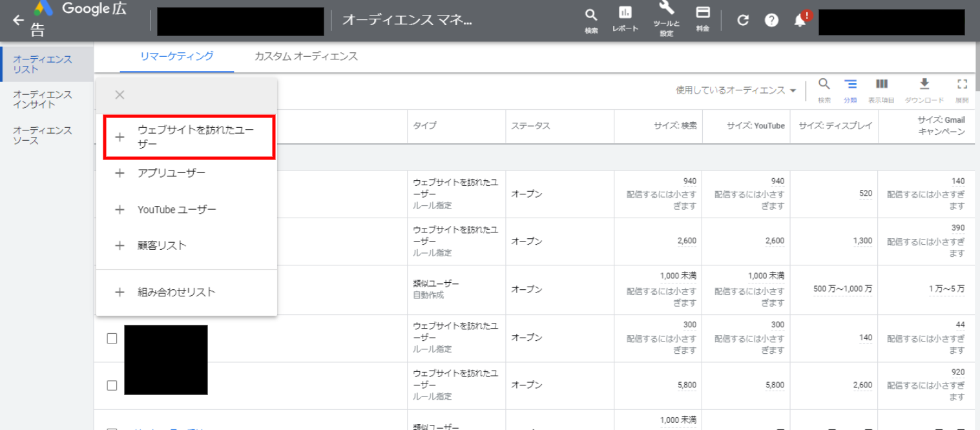
Task: Click the Download (ダウンロード) table icon
Action: [x=924, y=85]
